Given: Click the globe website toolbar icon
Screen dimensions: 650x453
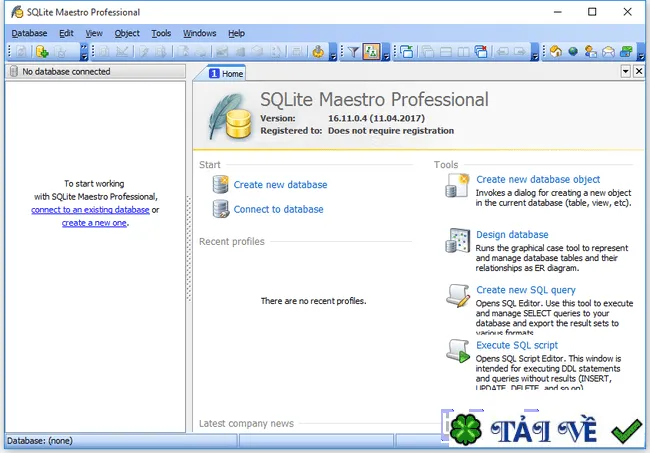Looking at the screenshot, I should (573, 52).
